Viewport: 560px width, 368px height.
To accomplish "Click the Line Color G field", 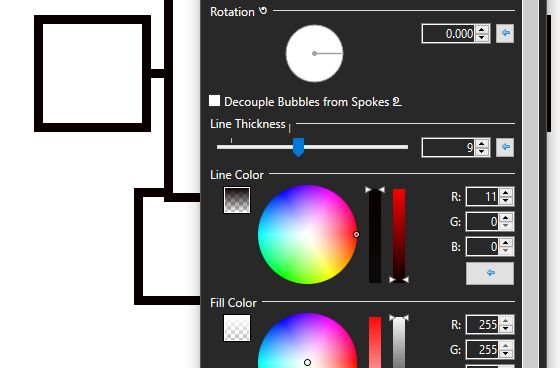I will click(x=482, y=222).
